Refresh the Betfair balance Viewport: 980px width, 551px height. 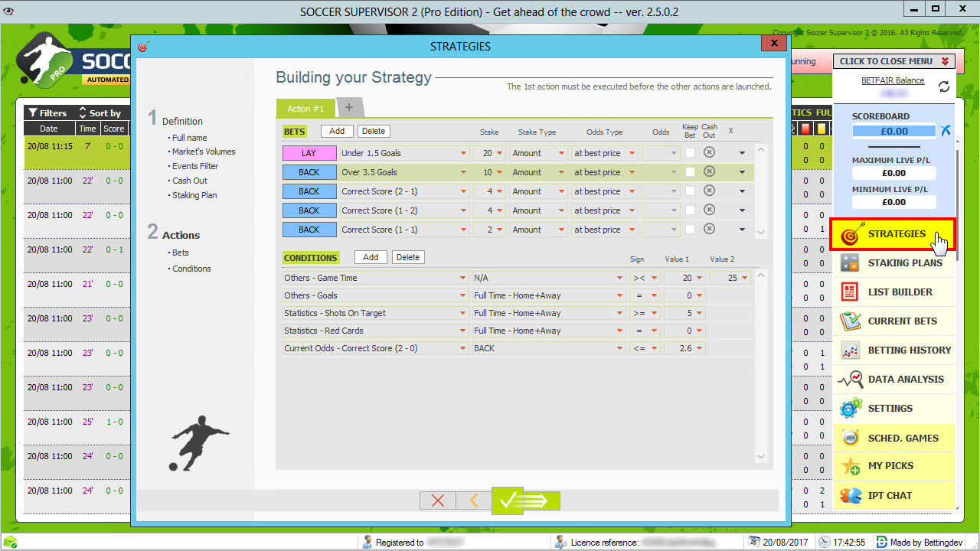click(944, 86)
